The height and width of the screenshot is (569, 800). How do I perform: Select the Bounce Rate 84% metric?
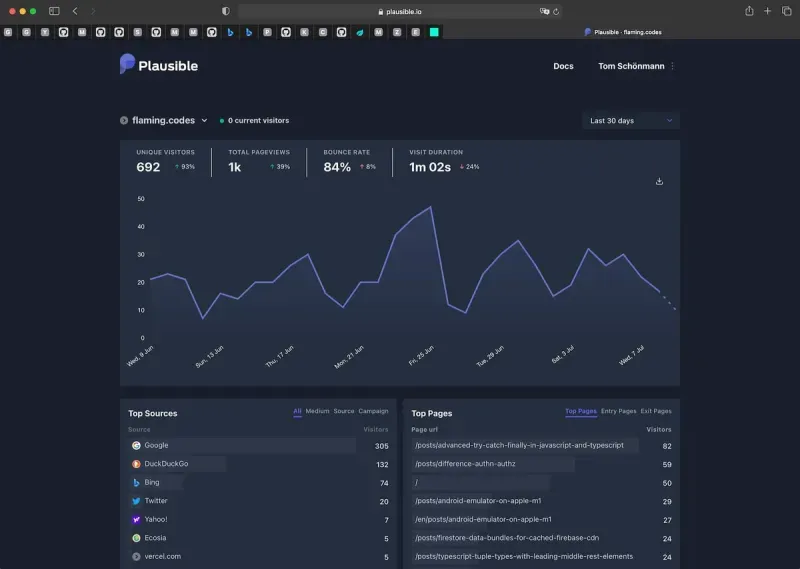click(349, 162)
